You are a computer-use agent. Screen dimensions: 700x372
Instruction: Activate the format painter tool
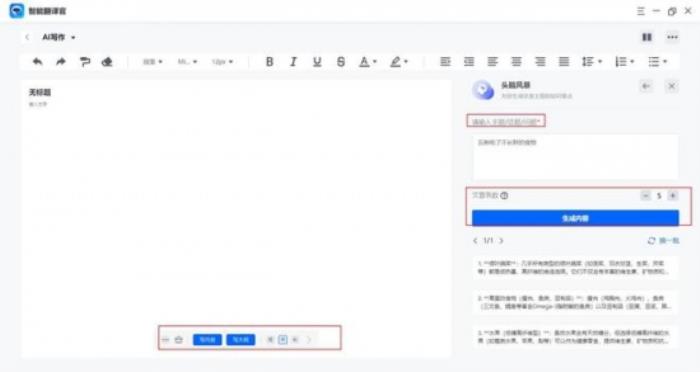(x=84, y=62)
